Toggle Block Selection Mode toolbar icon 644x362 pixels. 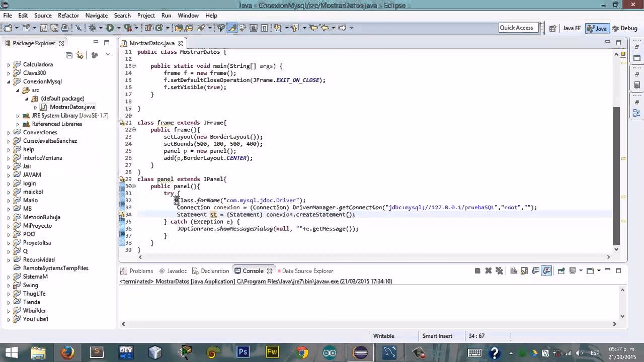(253, 28)
